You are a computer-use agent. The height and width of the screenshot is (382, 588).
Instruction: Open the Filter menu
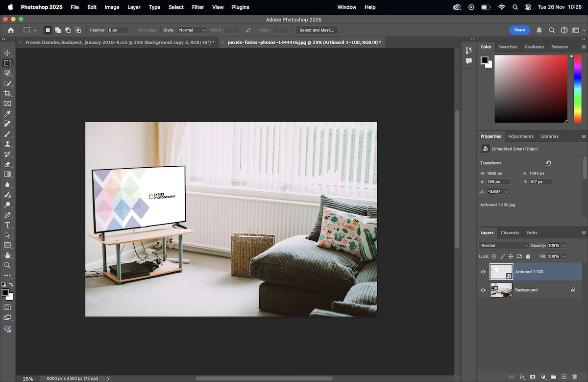(198, 7)
